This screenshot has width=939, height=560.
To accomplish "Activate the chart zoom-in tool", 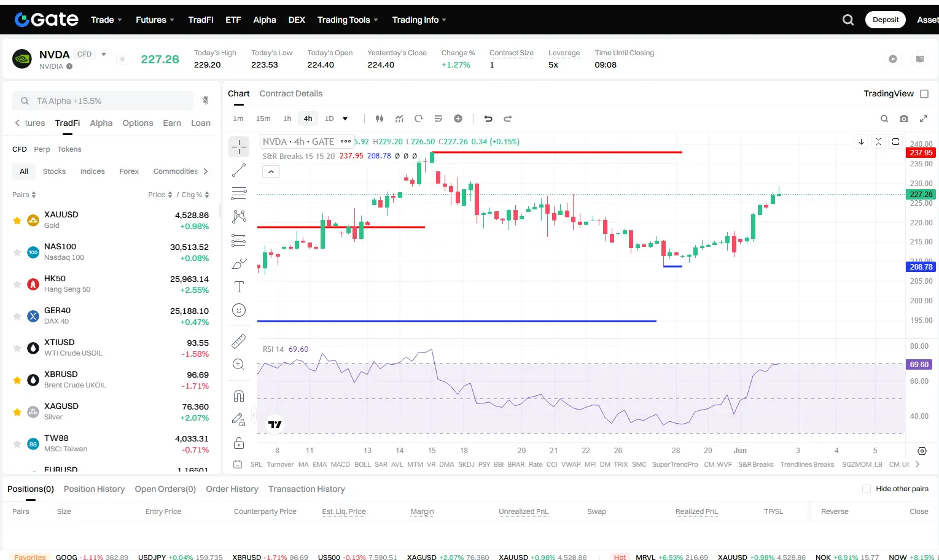I will [x=239, y=364].
